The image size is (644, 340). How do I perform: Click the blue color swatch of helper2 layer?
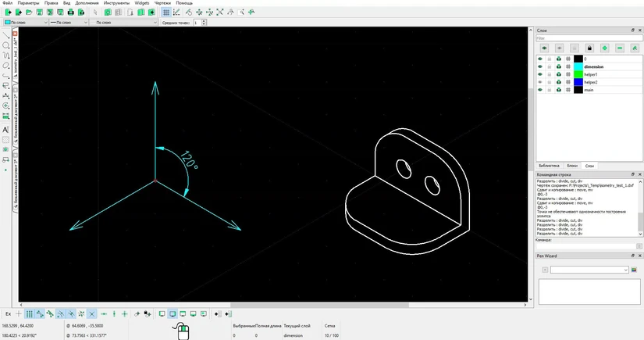point(578,82)
